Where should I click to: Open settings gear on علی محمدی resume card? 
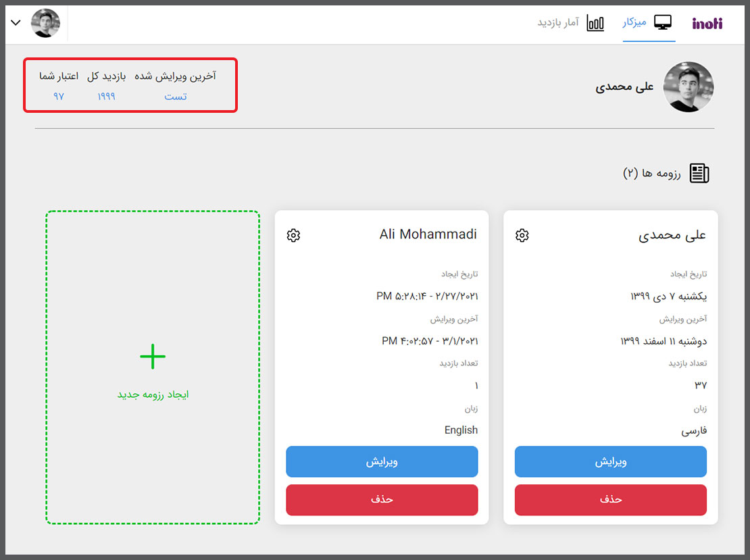coord(522,235)
